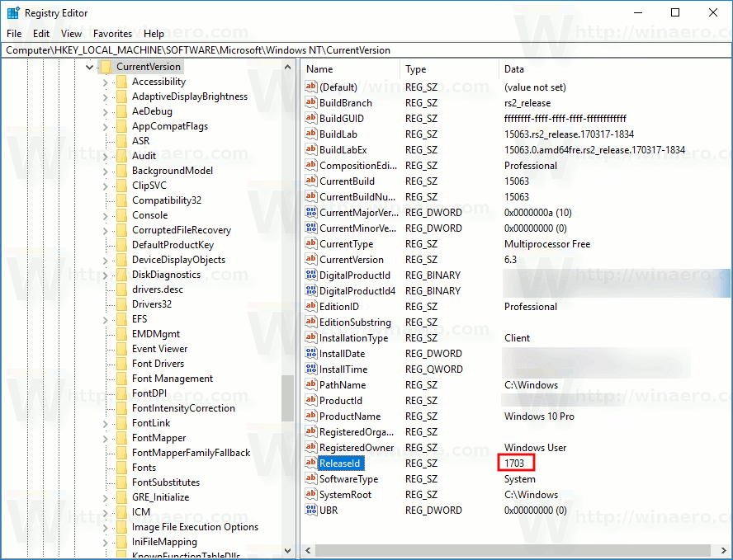Click the string icon beside highlighted ReleaseId
Viewport: 733px width, 560px height.
tap(311, 463)
